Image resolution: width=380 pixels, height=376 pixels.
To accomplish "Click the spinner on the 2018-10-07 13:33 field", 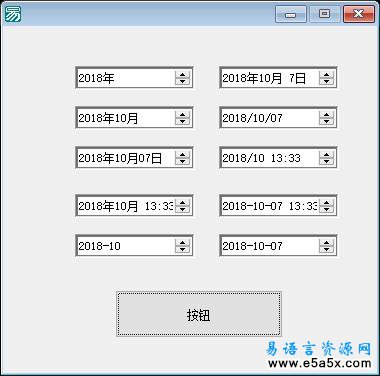I will 326,206.
